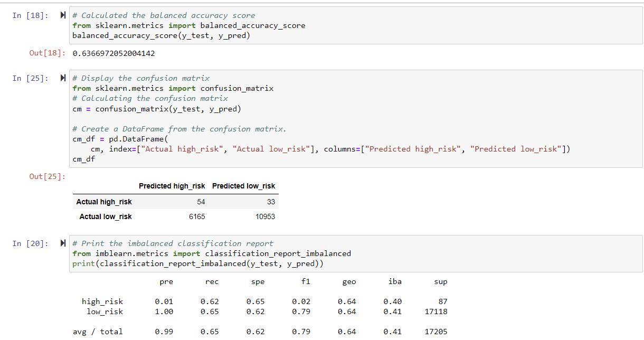This screenshot has height=340, width=644.
Task: Select the In [20] prompt label
Action: (x=31, y=243)
